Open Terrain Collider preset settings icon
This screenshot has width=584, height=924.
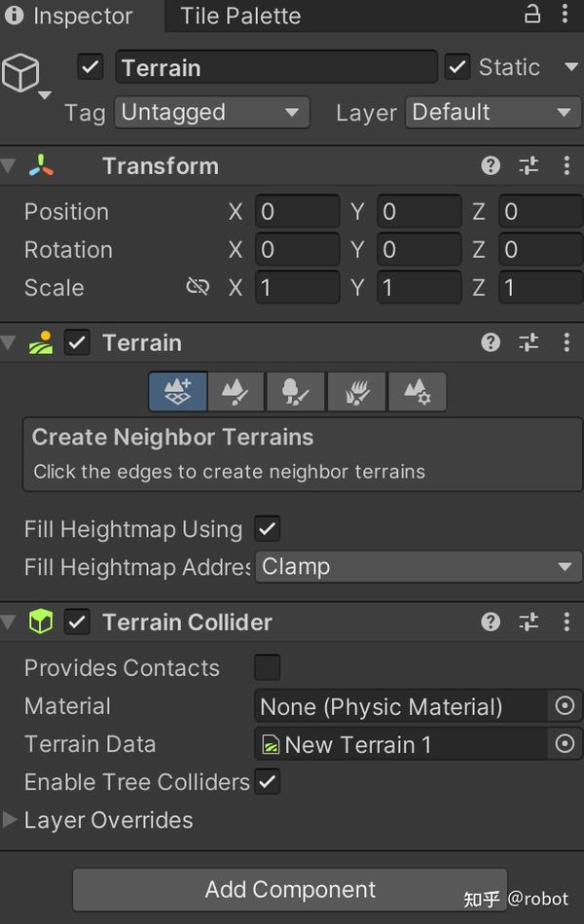pyautogui.click(x=529, y=622)
